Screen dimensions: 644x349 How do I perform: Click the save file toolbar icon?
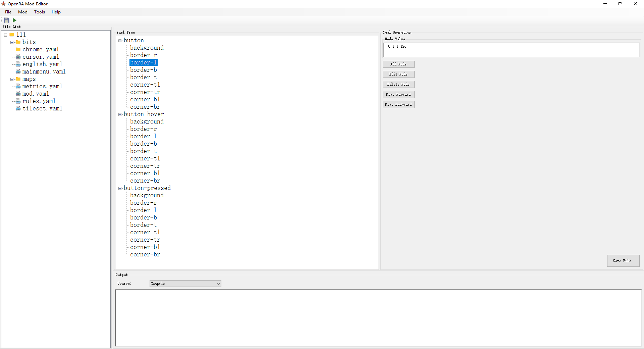tap(6, 20)
